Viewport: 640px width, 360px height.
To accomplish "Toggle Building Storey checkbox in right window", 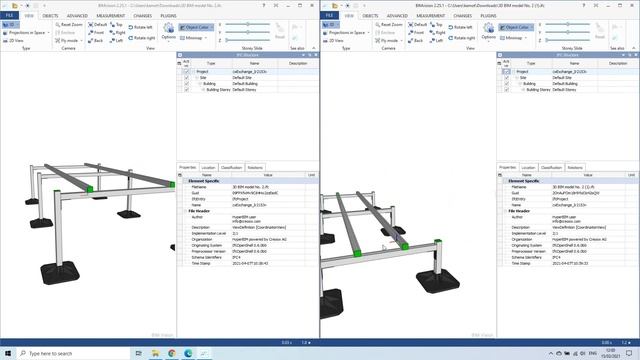I will (x=507, y=89).
